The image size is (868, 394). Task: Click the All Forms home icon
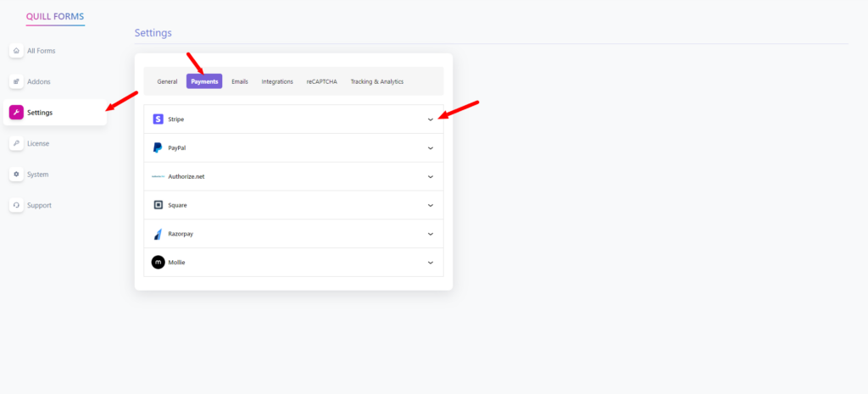pyautogui.click(x=16, y=50)
